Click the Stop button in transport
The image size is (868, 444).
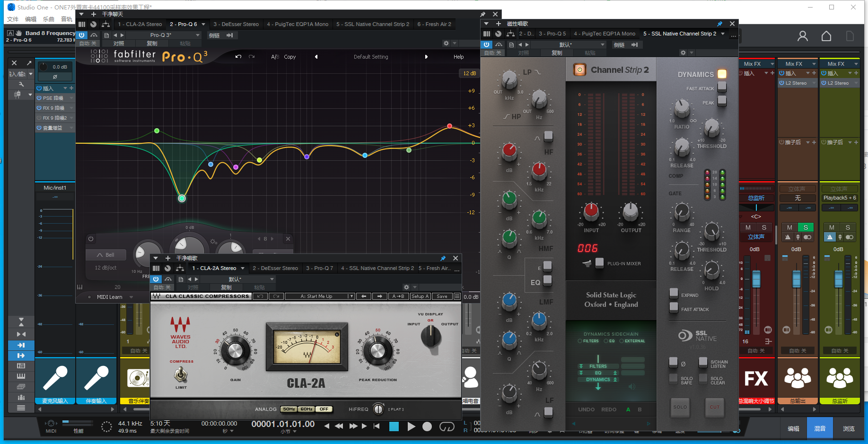(394, 427)
